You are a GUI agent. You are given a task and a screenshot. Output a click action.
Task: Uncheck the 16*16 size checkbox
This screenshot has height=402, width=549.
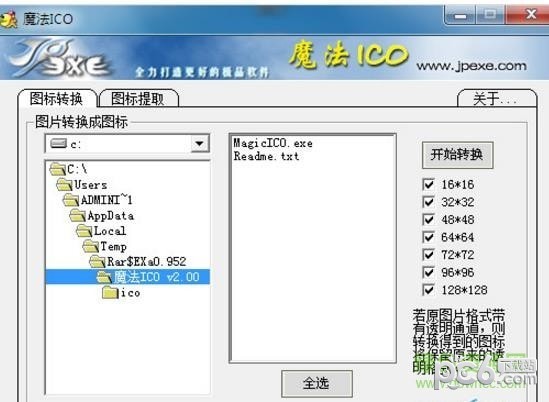coord(429,185)
